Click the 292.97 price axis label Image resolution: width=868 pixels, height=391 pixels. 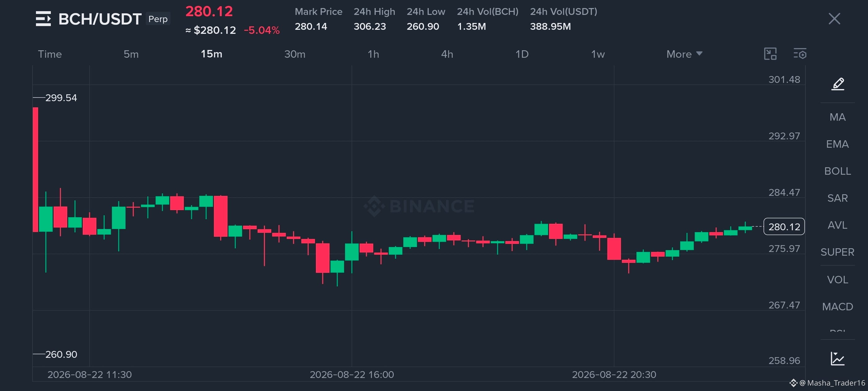(x=784, y=136)
